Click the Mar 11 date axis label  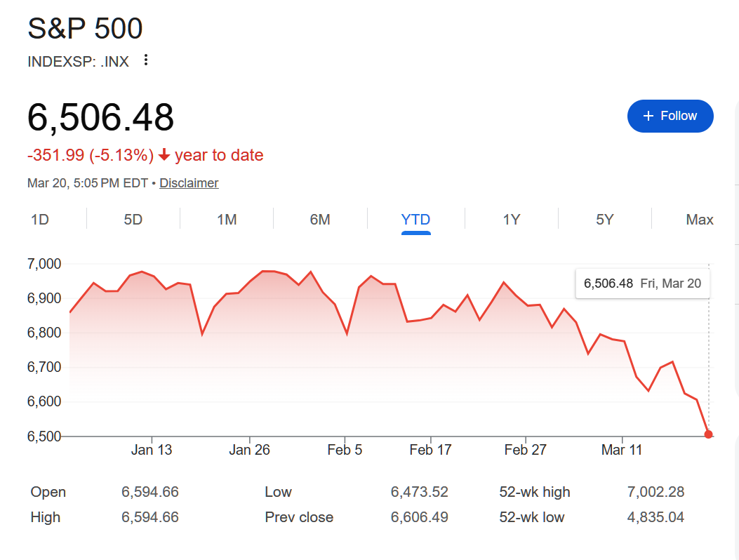(x=622, y=450)
